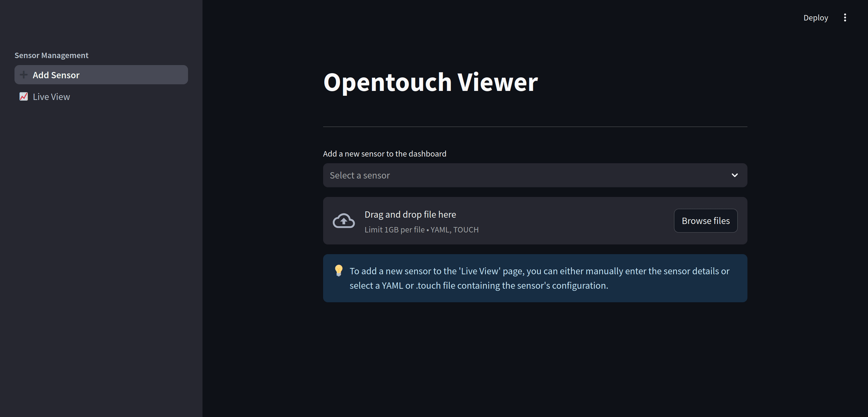Click the Browse files button

click(x=705, y=221)
